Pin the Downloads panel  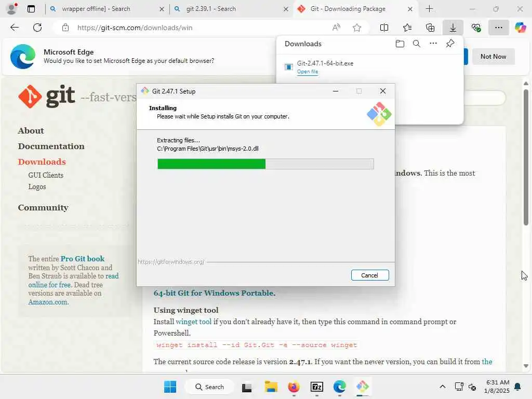[450, 44]
